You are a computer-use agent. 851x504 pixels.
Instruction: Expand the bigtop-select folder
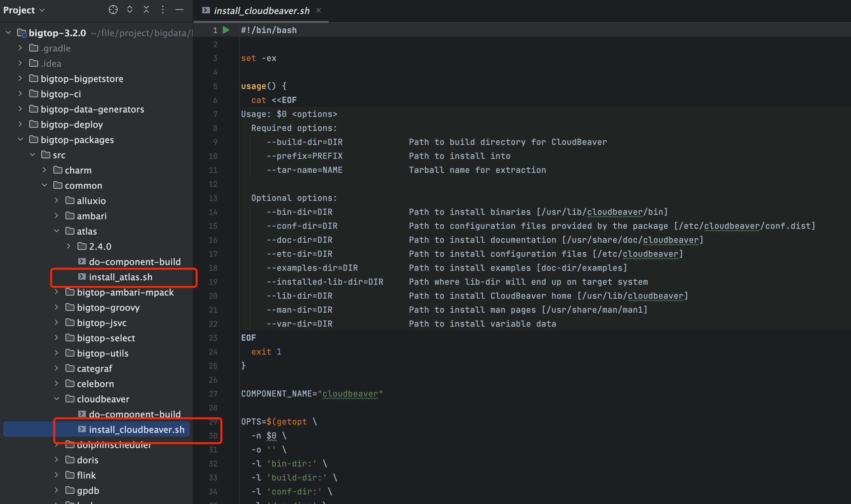pos(57,338)
